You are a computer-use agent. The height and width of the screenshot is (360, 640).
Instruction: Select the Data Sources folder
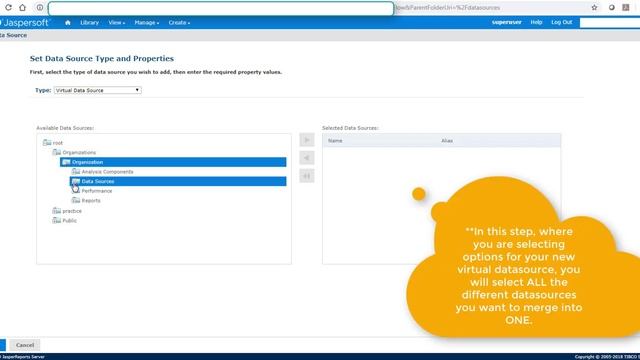(178, 181)
